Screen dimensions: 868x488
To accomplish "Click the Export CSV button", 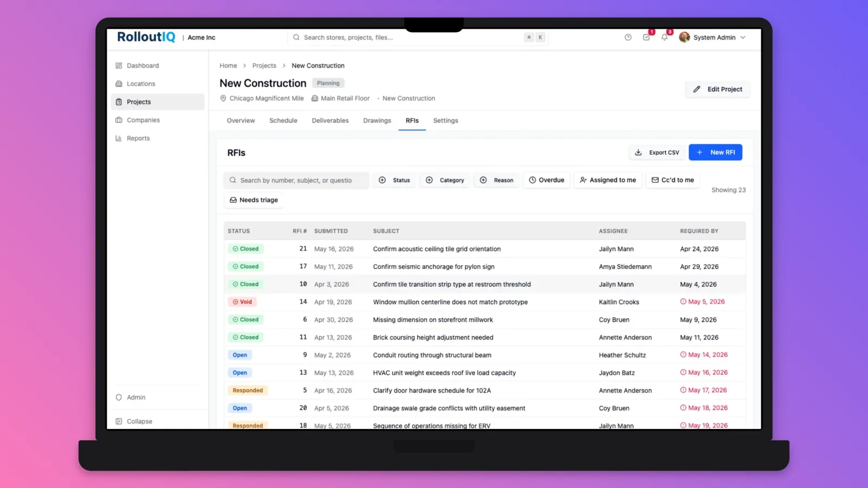I will click(x=656, y=152).
